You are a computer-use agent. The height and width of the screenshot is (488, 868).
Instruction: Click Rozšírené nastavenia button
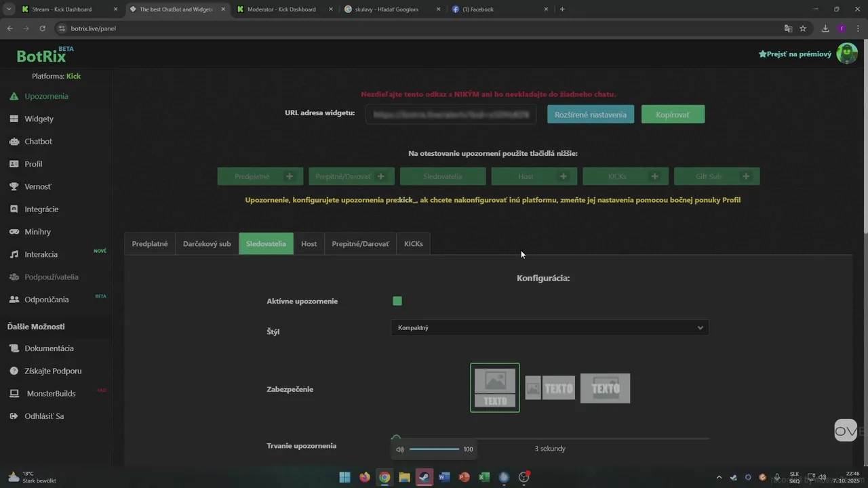tap(591, 115)
